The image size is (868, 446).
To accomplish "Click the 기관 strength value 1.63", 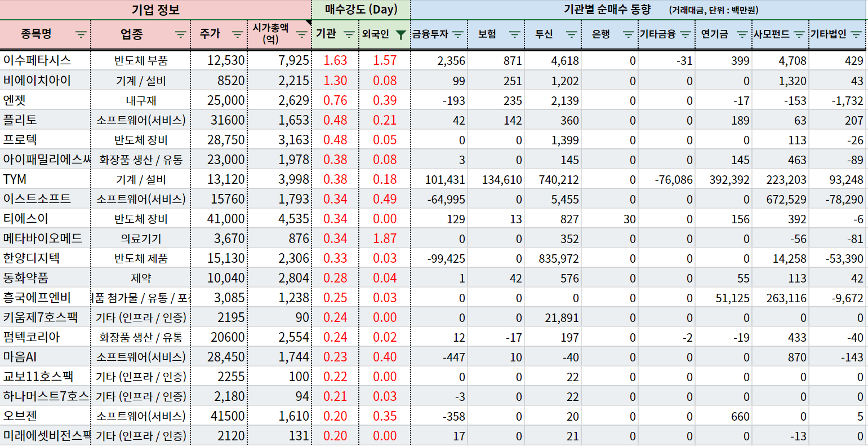I will click(335, 60).
